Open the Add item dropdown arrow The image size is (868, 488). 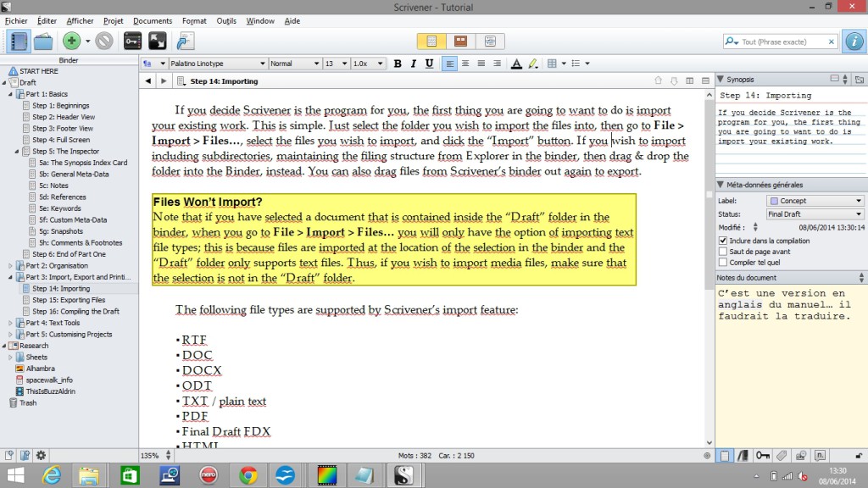(x=87, y=42)
